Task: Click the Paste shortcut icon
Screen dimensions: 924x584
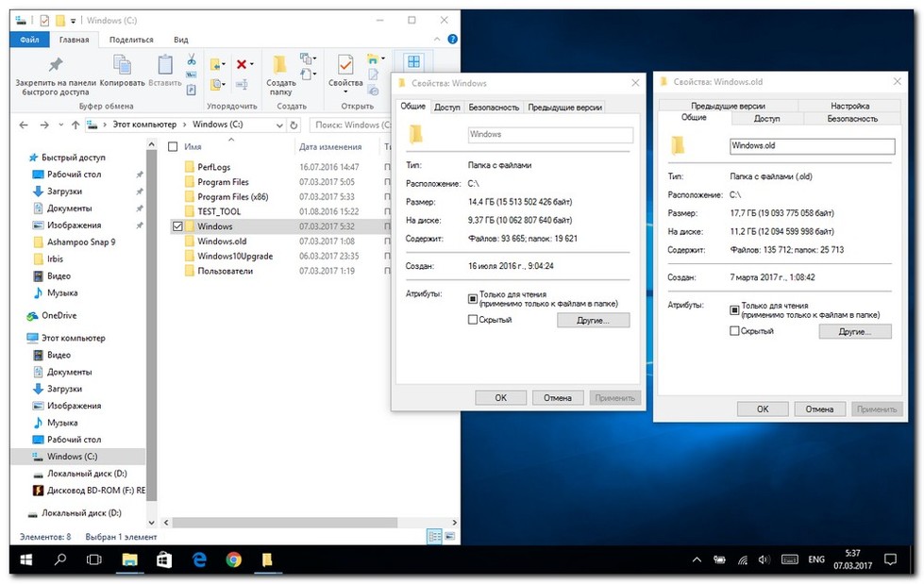Action: tap(192, 90)
